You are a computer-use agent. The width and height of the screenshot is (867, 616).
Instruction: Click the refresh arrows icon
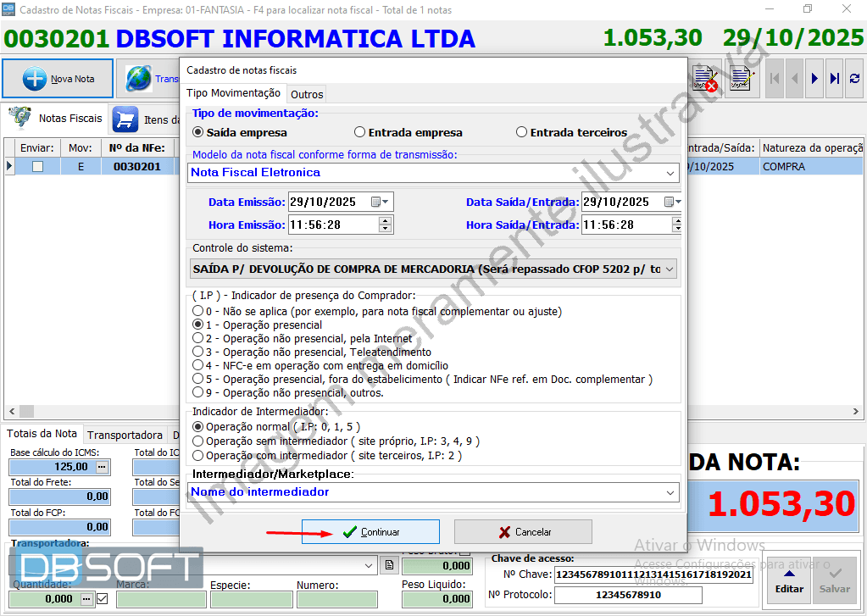point(854,79)
